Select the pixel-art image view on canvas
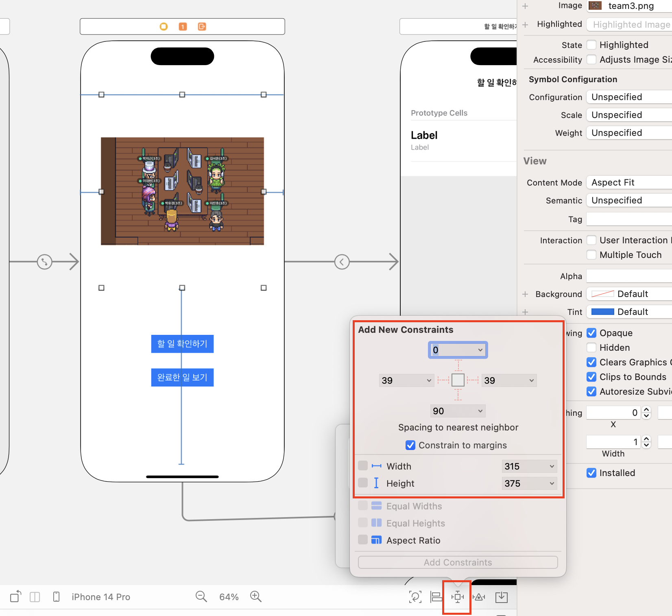 [x=182, y=191]
